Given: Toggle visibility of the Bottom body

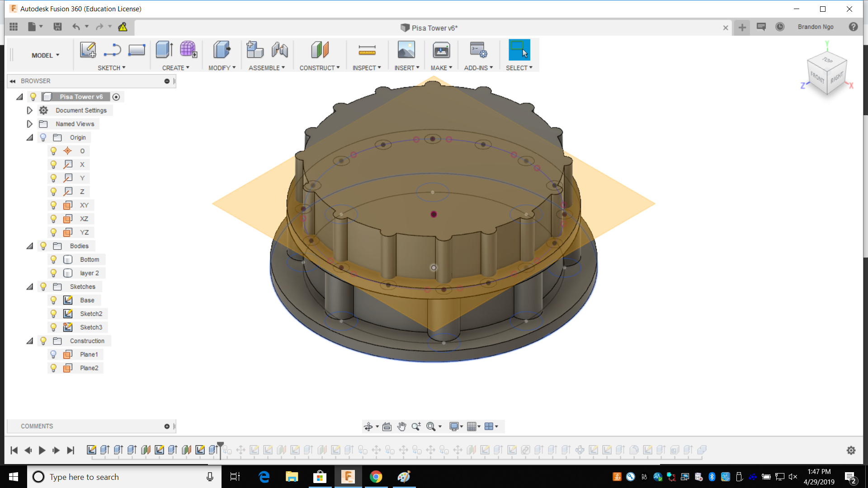Looking at the screenshot, I should coord(53,259).
